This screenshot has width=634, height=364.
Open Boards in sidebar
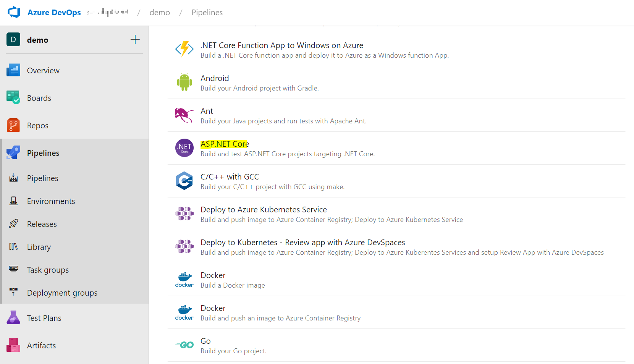click(x=39, y=98)
